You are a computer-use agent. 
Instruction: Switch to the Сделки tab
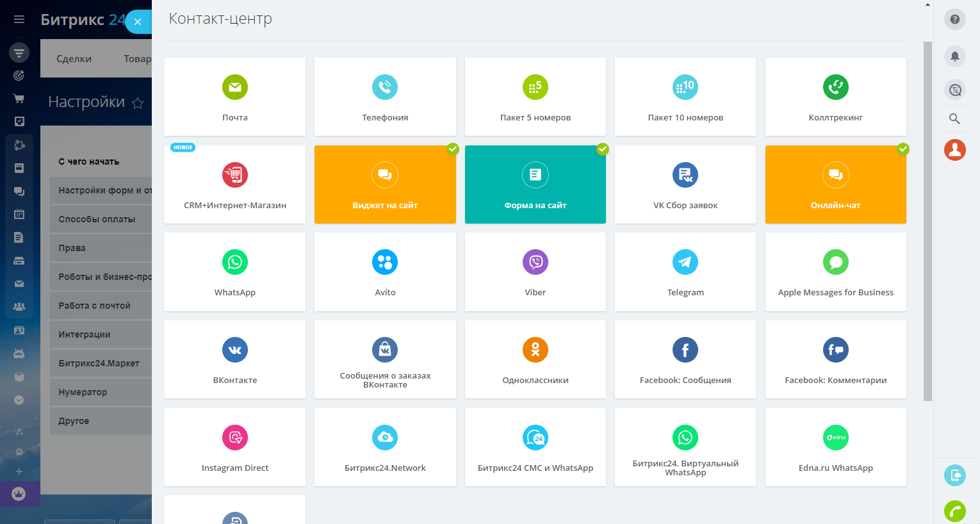click(74, 59)
